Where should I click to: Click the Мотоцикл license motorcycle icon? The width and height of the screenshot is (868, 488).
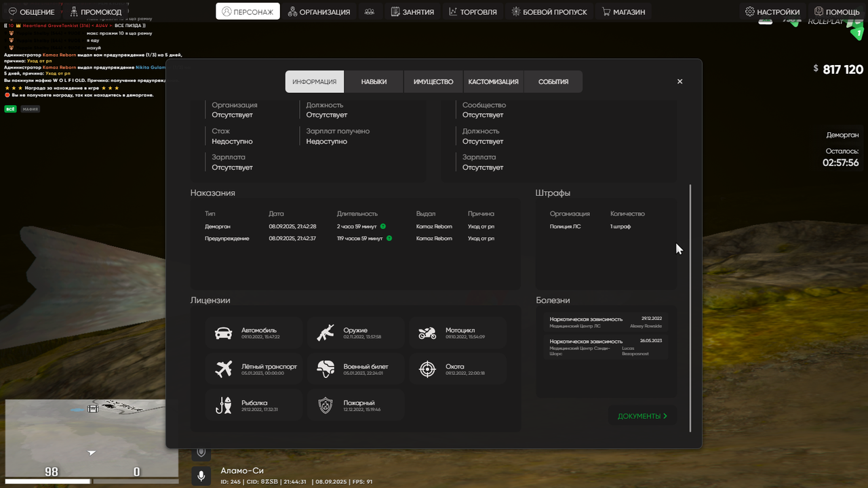(427, 333)
